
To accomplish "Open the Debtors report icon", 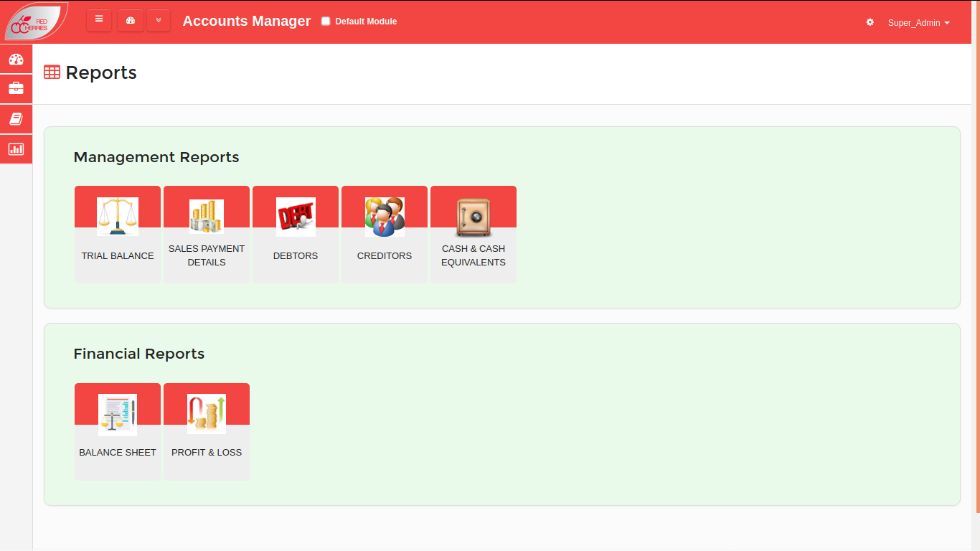I will point(296,217).
